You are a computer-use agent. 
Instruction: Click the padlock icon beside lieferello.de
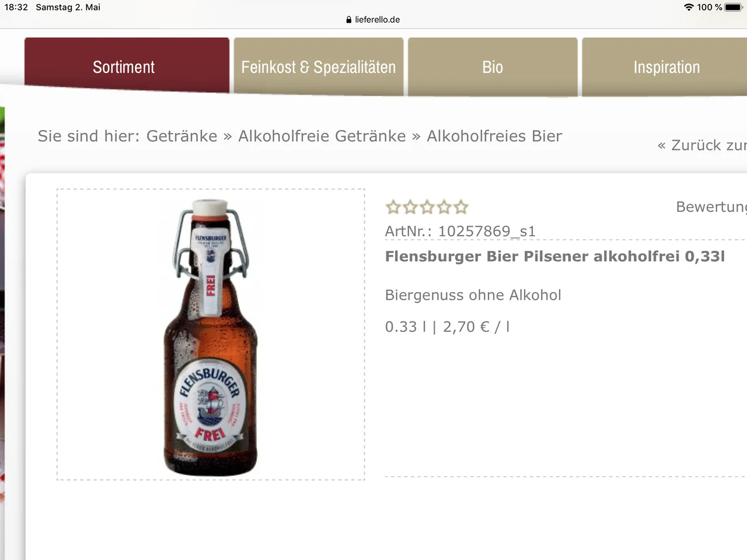[x=349, y=20]
